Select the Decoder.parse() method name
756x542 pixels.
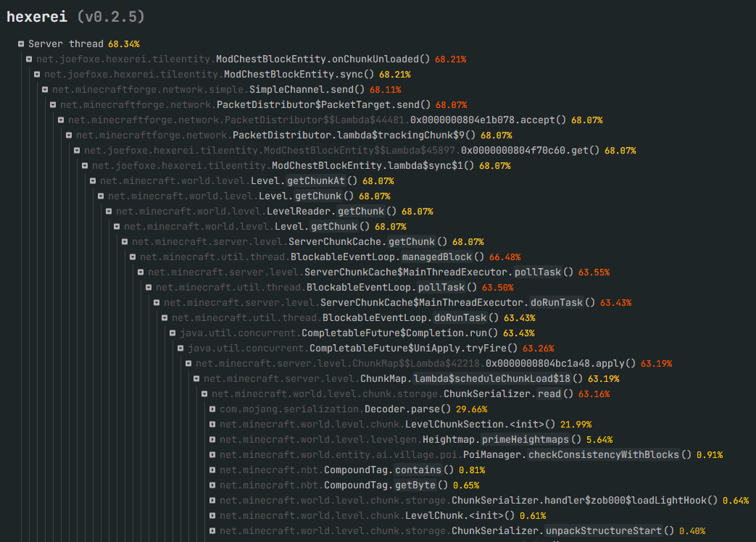(407, 409)
